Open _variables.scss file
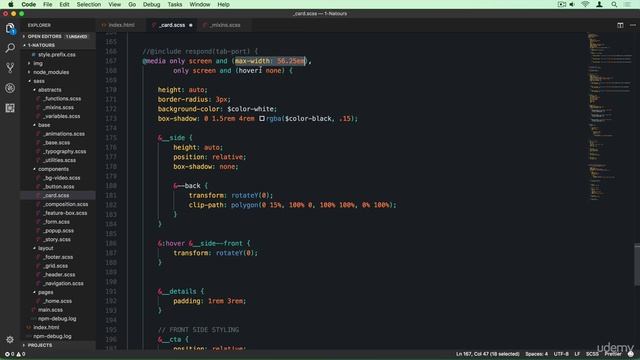The width and height of the screenshot is (640, 360). [x=61, y=116]
